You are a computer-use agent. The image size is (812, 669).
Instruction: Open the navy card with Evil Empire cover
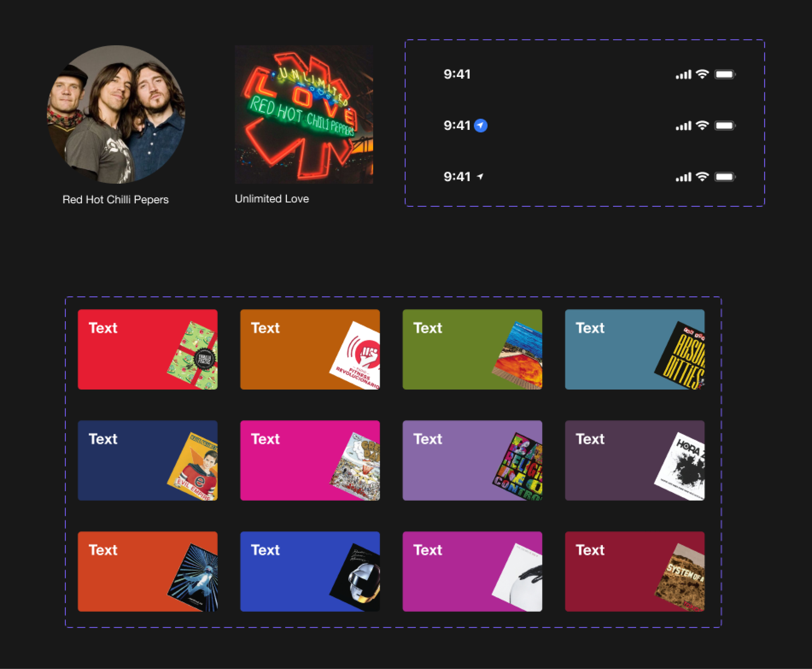pyautogui.click(x=148, y=461)
